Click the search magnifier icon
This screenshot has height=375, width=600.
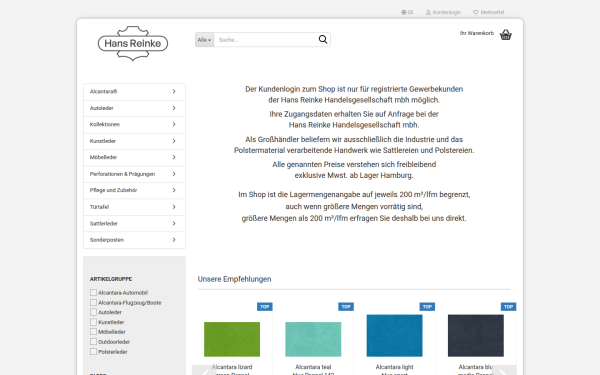[x=323, y=39]
